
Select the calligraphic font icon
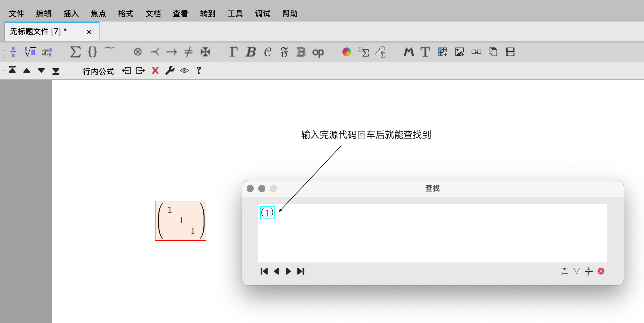268,52
